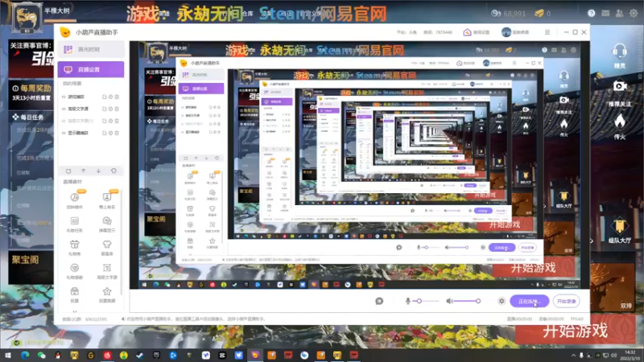Delete the 游戏捕获 source

click(117, 97)
